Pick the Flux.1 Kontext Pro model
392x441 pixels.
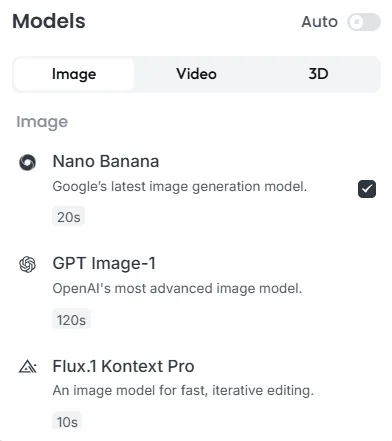123,366
